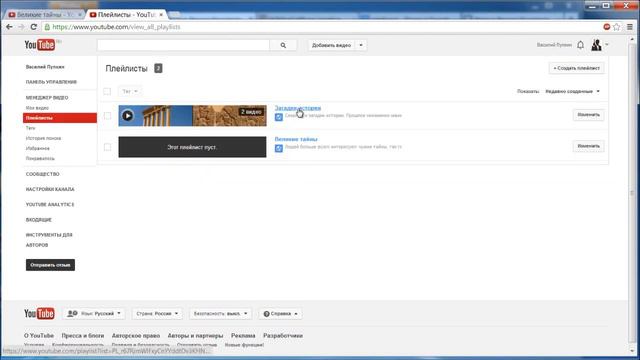Click Изменить for Загадки истории playlist
Screen dimensions: 640x360
pyautogui.click(x=588, y=115)
